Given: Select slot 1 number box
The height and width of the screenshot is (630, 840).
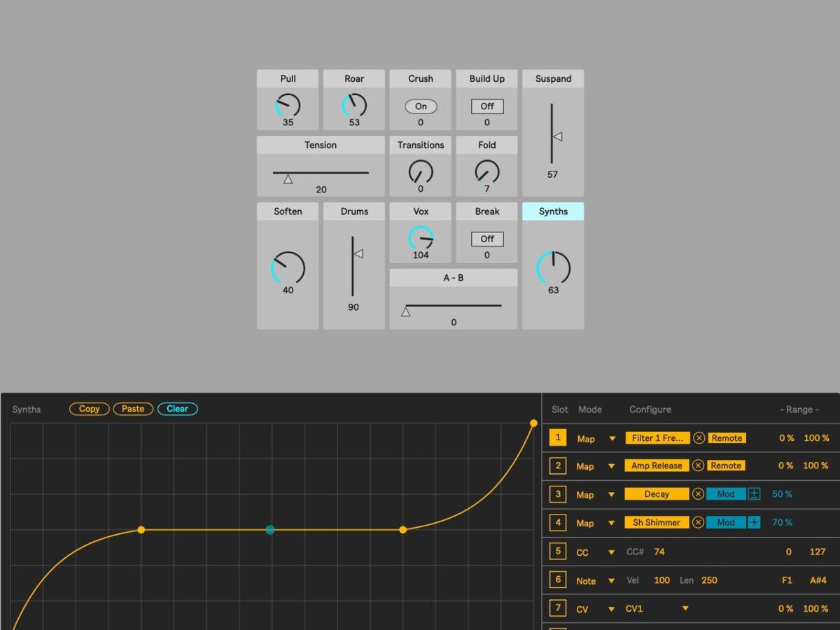Looking at the screenshot, I should coord(558,438).
